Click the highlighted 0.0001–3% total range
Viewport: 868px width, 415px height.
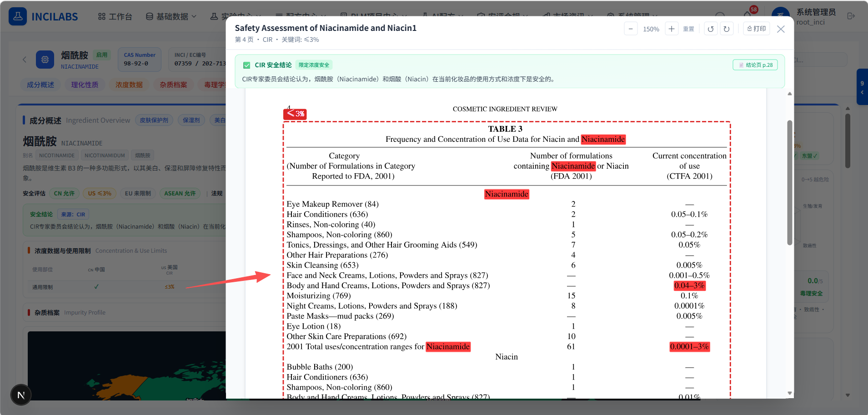(689, 346)
